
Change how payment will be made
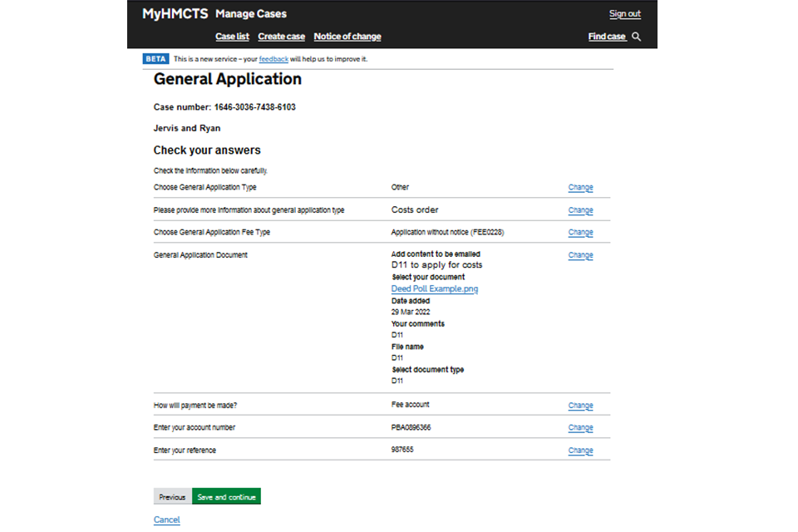coord(580,406)
